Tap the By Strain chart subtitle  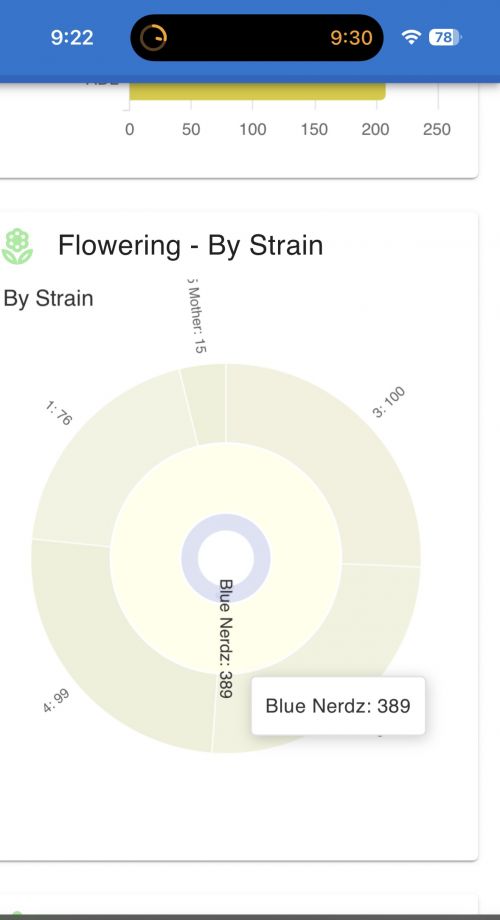[x=48, y=298]
